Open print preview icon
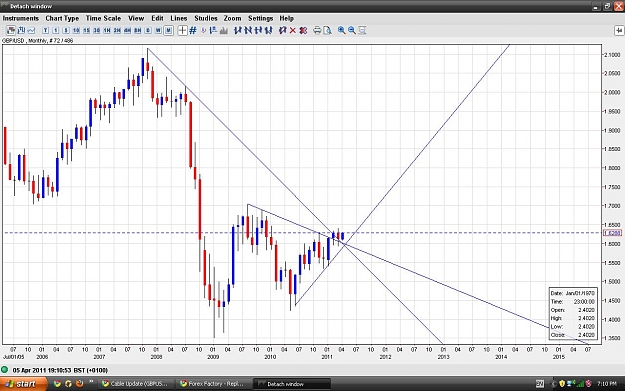 327,30
